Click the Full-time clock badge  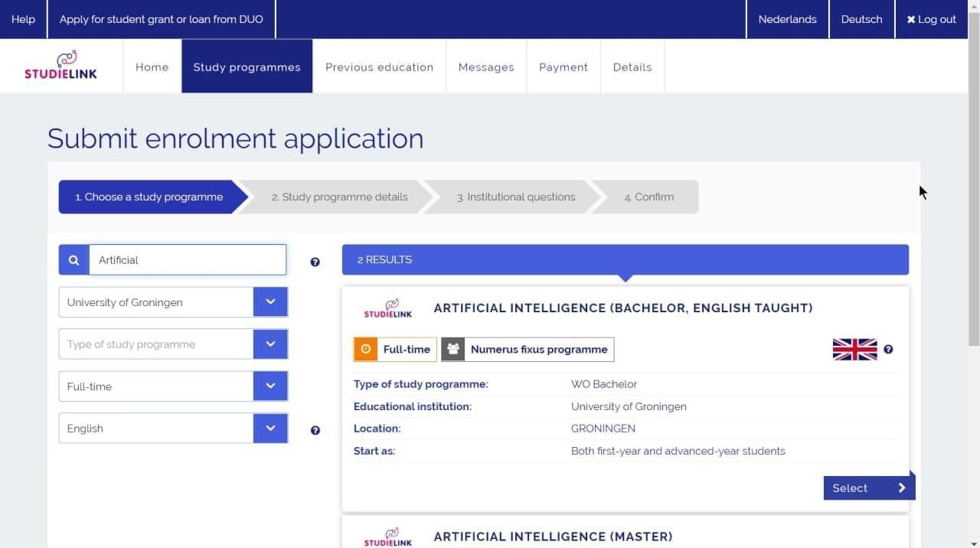tap(395, 349)
